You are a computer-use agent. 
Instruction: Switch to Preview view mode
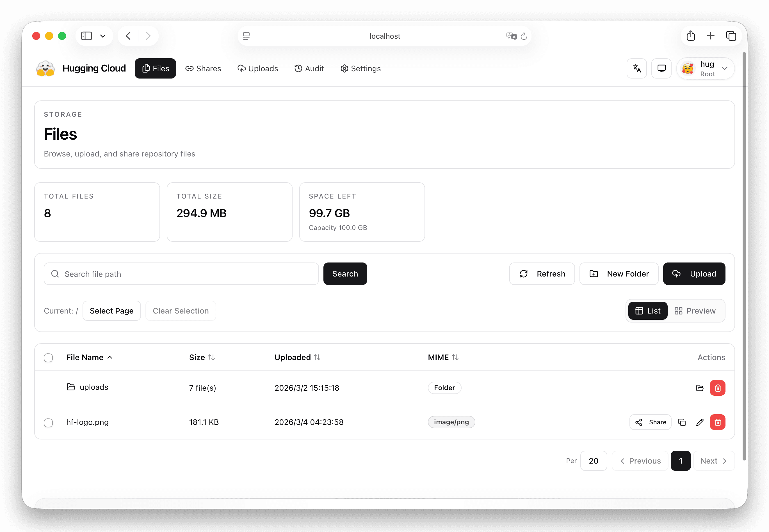point(696,310)
